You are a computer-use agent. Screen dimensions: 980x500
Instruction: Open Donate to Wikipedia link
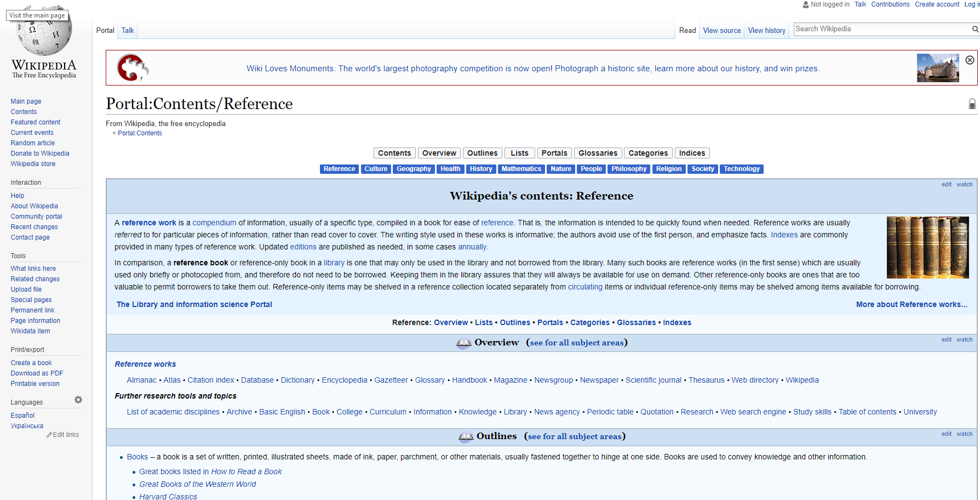coord(40,154)
